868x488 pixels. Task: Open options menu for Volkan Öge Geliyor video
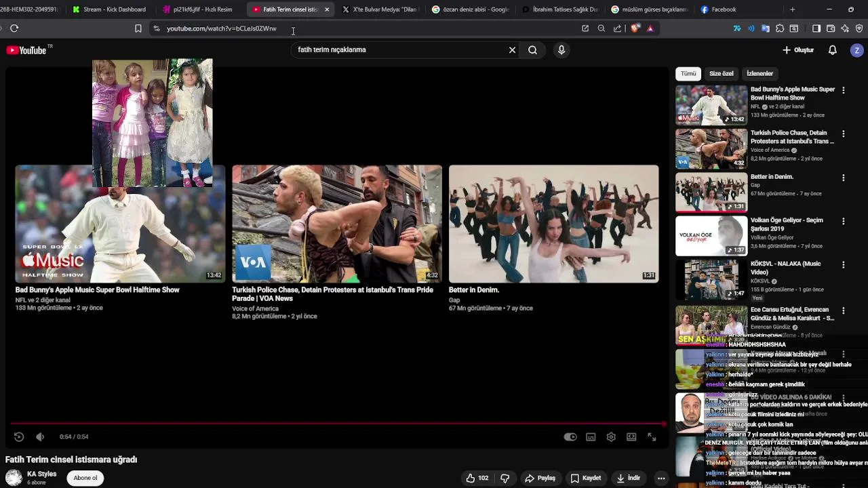pos(844,221)
